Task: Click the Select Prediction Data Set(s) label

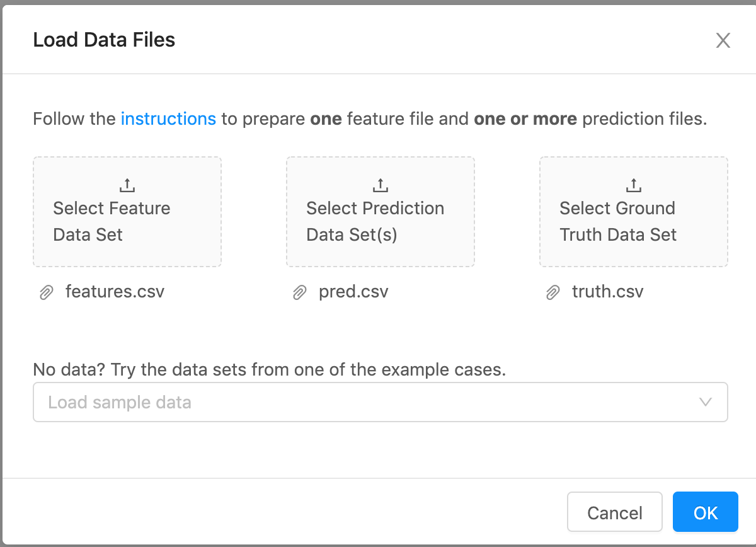Action: [x=375, y=221]
